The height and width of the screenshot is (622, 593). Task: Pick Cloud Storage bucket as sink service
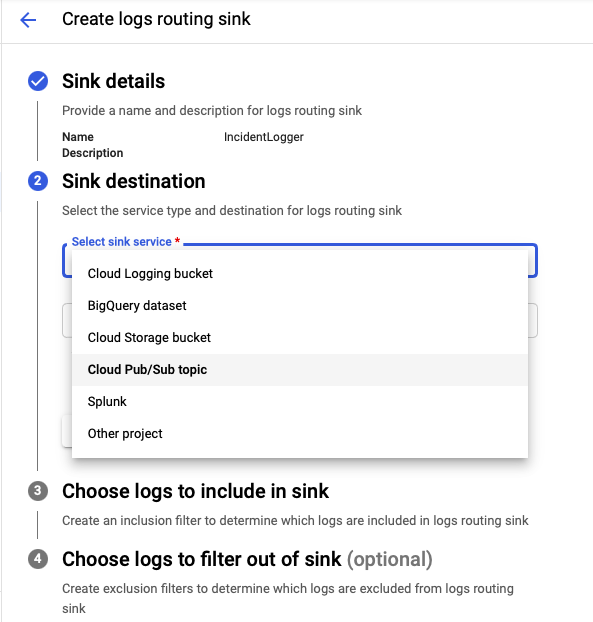click(300, 338)
